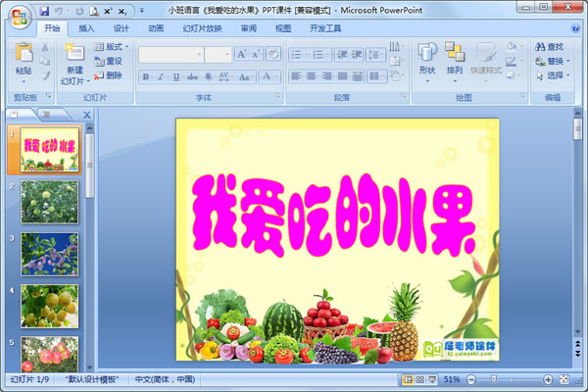Screen dimensions: 588x392
Task: Increase the font size
Action: (241, 55)
